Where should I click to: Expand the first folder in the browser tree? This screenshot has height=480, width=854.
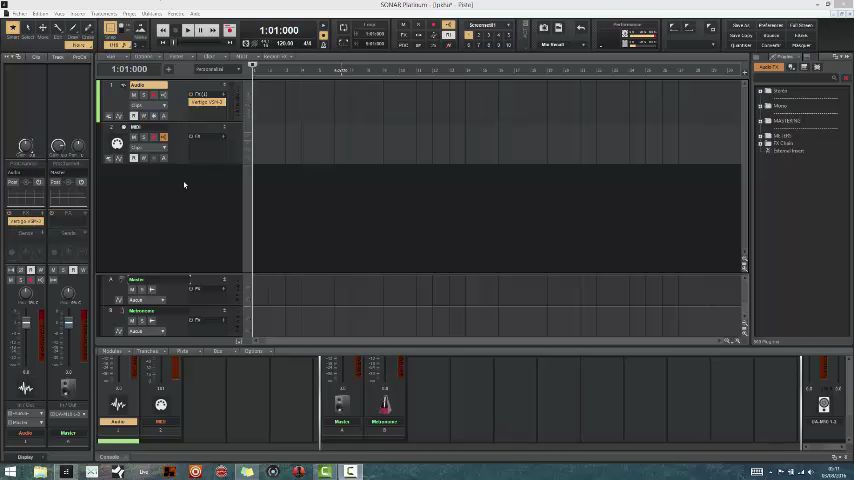[x=760, y=91]
